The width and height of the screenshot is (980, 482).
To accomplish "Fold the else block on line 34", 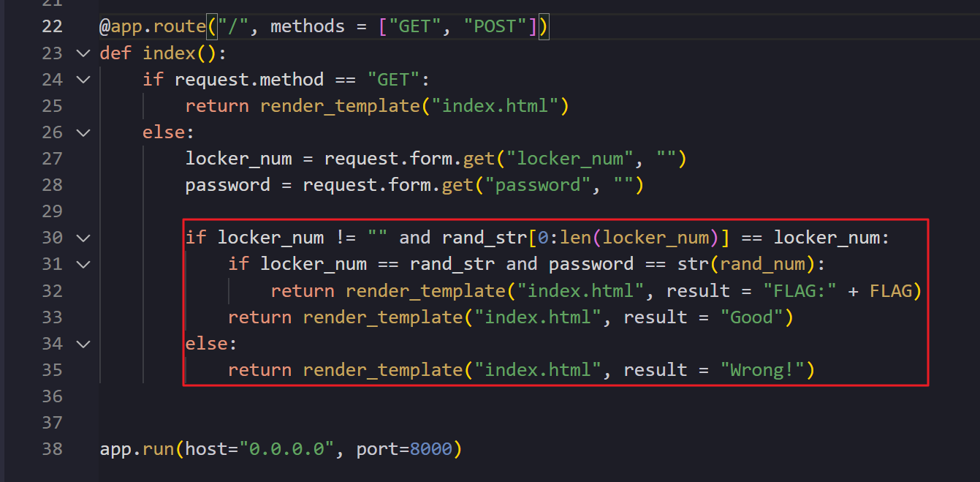I will click(83, 343).
